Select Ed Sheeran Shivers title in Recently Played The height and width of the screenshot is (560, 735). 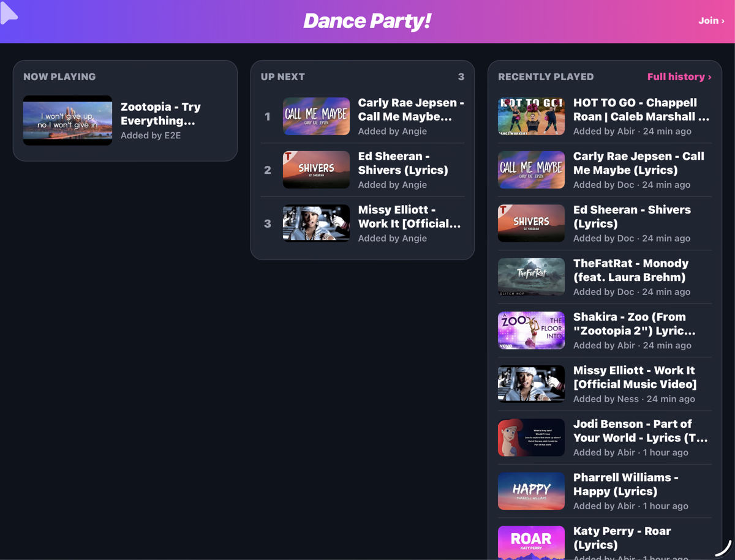pos(632,217)
